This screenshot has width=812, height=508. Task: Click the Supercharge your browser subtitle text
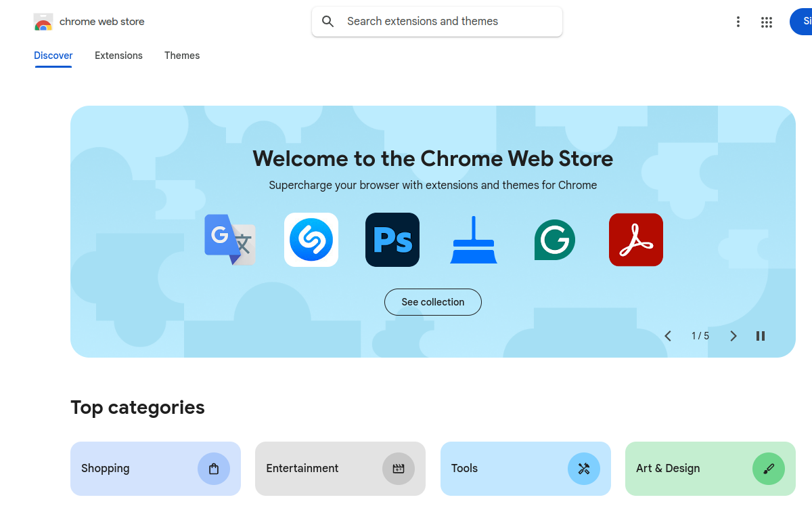pos(433,185)
